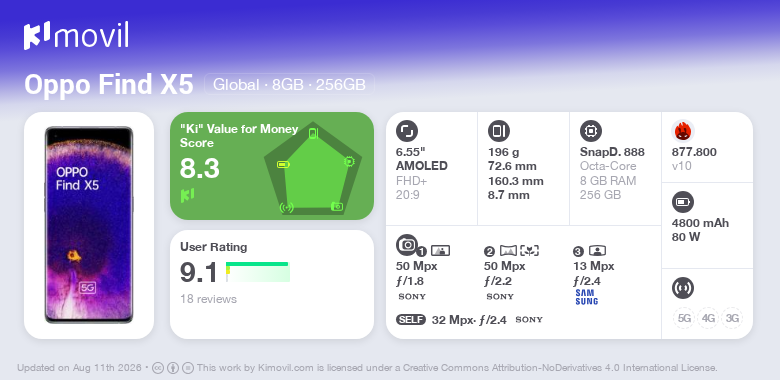This screenshot has width=780, height=380.
Task: Click the wide-angle camera icon
Action: pos(509,251)
